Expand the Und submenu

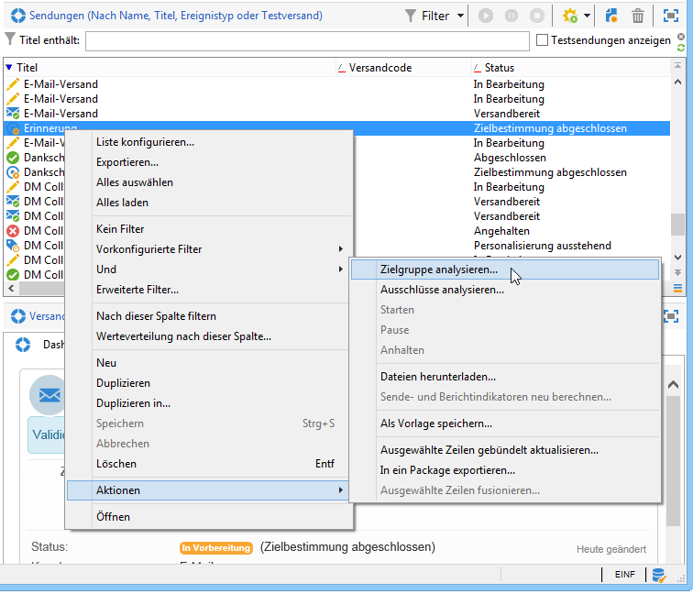208,269
